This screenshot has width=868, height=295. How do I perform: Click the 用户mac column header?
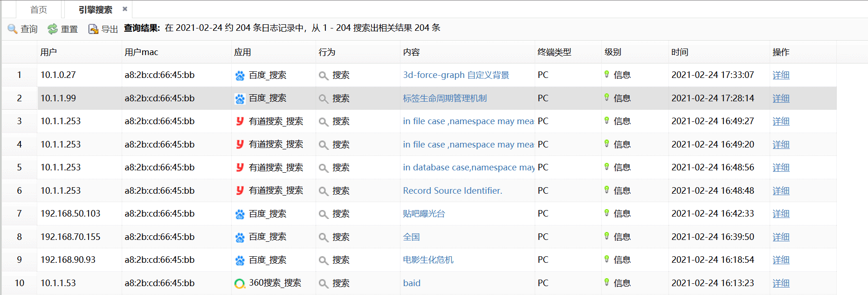[x=141, y=52]
